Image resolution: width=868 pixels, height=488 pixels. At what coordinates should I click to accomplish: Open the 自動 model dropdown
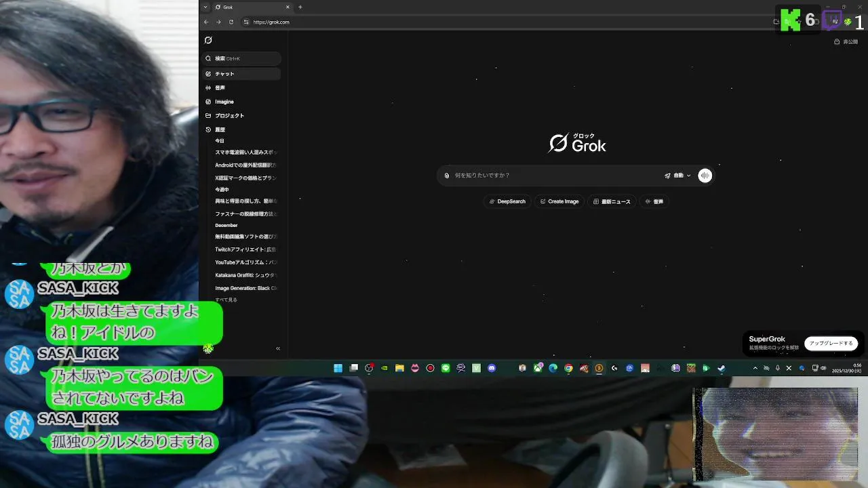click(x=677, y=176)
